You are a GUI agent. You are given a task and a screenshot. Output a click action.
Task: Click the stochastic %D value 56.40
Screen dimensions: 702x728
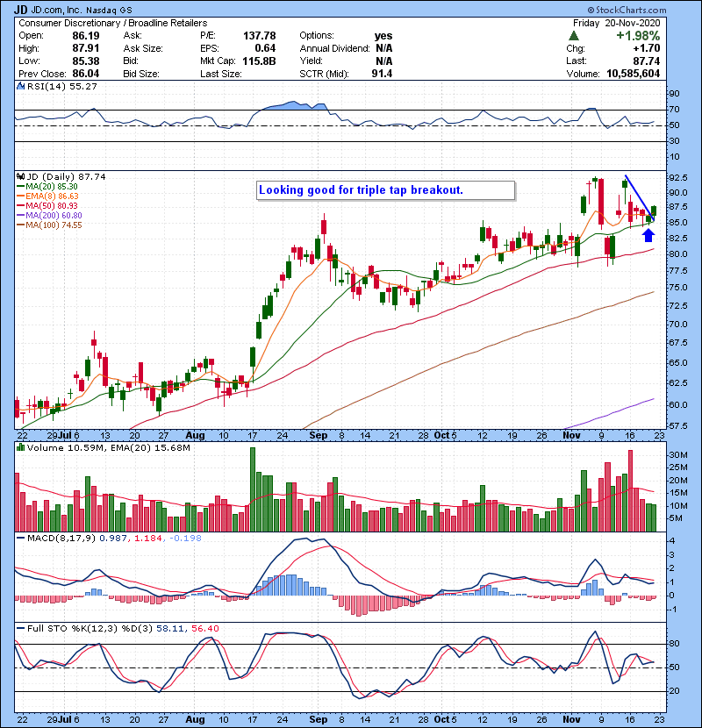pos(204,628)
